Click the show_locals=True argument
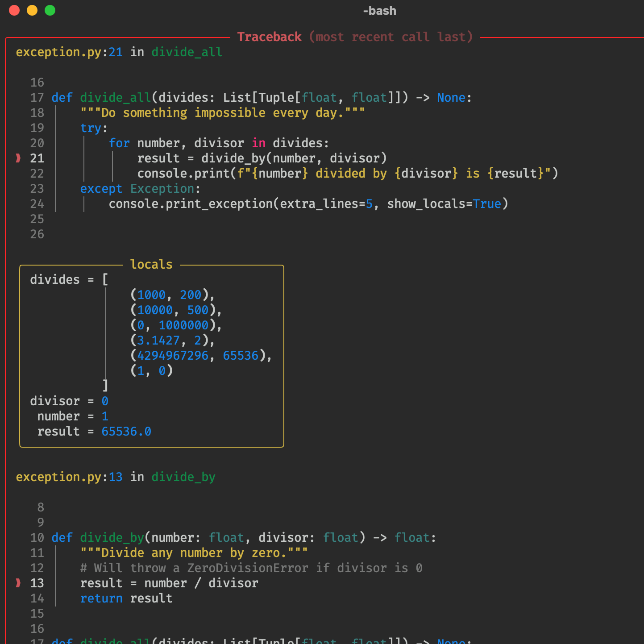 (444, 204)
